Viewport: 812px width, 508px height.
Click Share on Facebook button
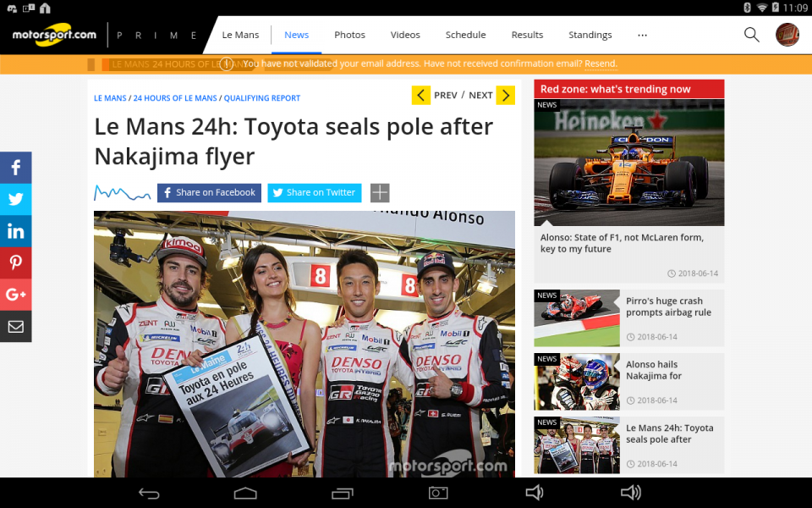209,193
